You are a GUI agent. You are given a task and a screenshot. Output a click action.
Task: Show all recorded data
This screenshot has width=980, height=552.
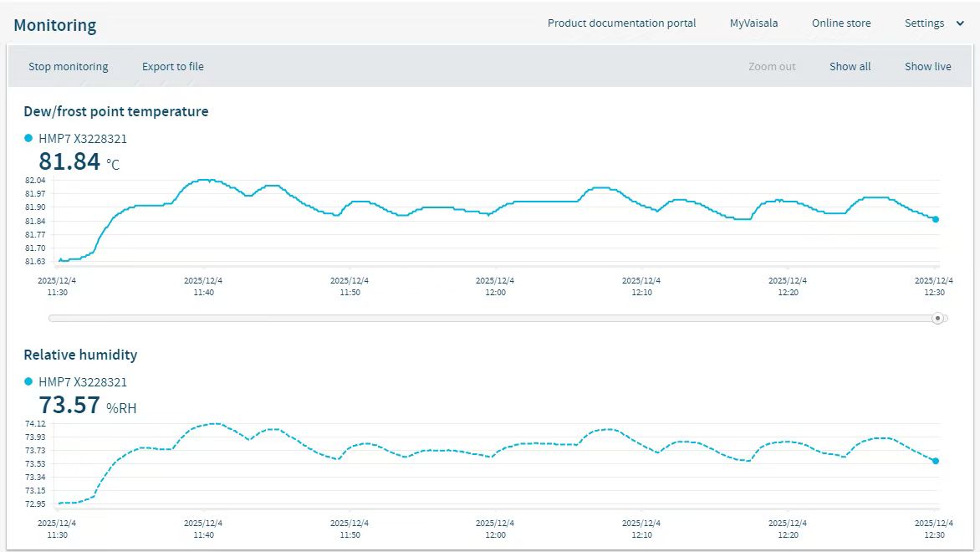click(x=850, y=67)
